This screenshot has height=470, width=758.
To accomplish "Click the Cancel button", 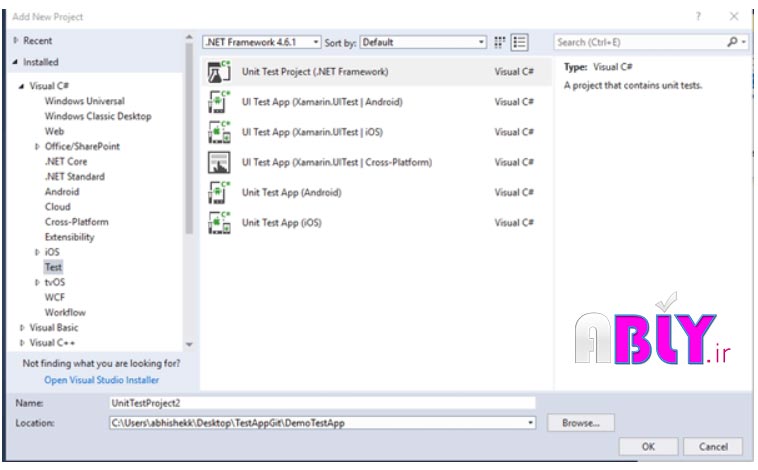I will pyautogui.click(x=713, y=447).
